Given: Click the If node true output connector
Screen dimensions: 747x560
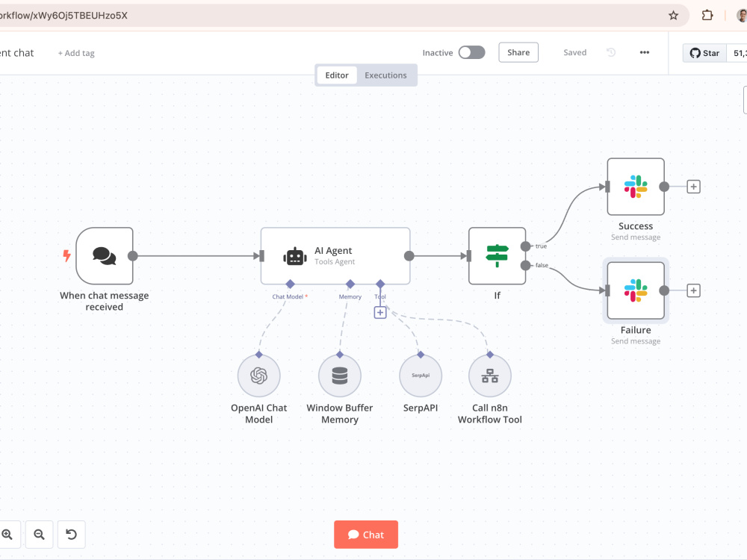Looking at the screenshot, I should 525,246.
